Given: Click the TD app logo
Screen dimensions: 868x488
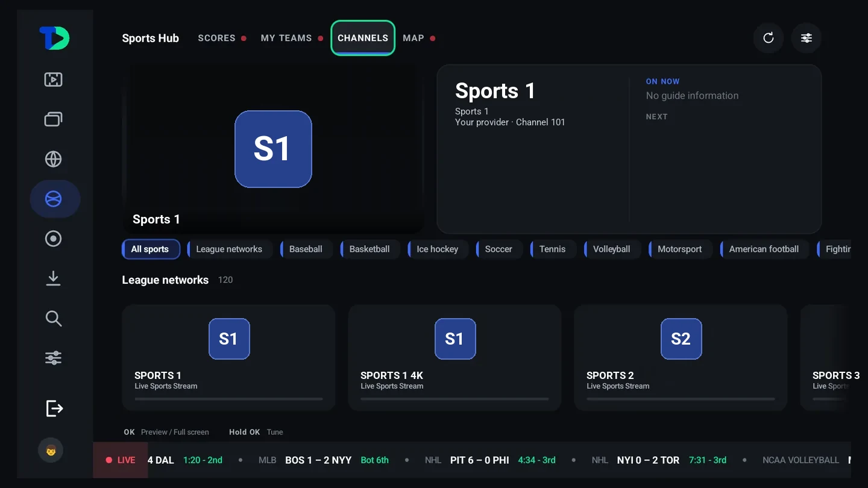Looking at the screenshot, I should 54,38.
